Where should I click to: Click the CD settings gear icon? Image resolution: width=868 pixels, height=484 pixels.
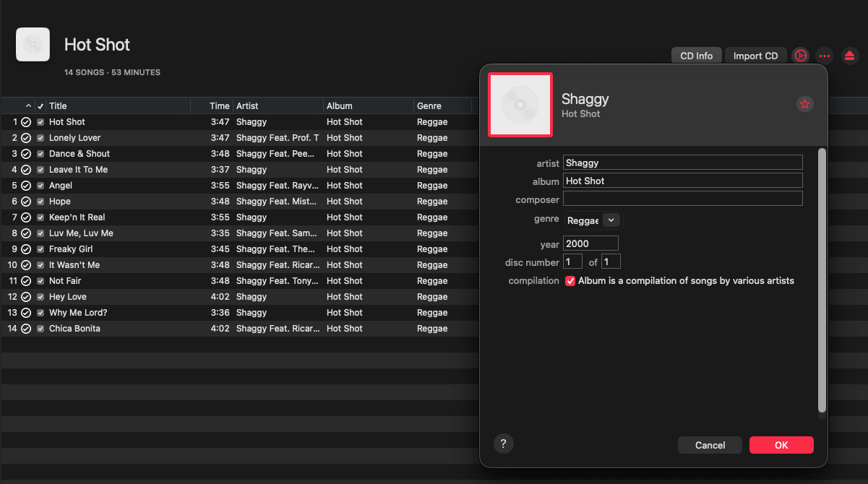coord(800,56)
